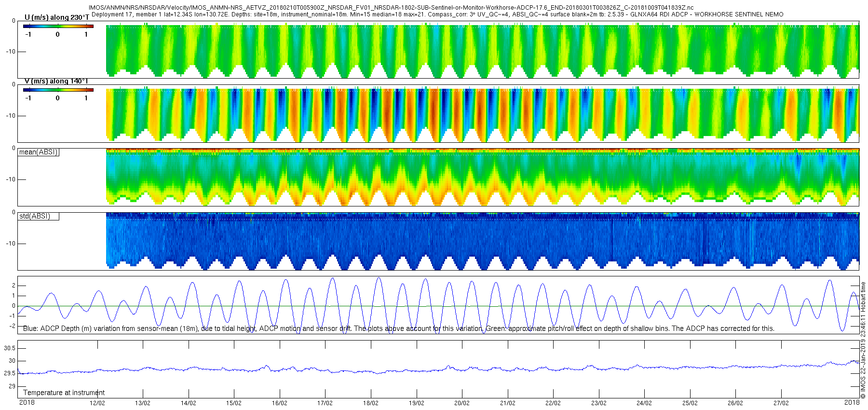
Task: Click the 2018 label at right of time axis
Action: pyautogui.click(x=852, y=402)
